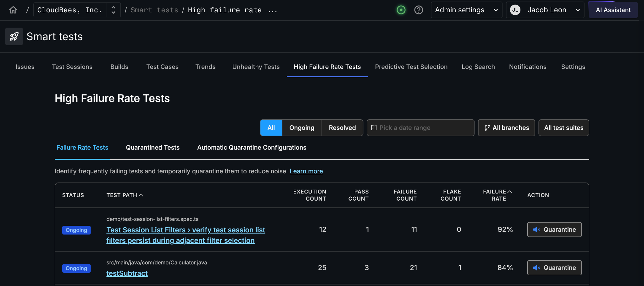Go to the Unhealthy Tests tab
This screenshot has height=286, width=644.
[x=256, y=67]
